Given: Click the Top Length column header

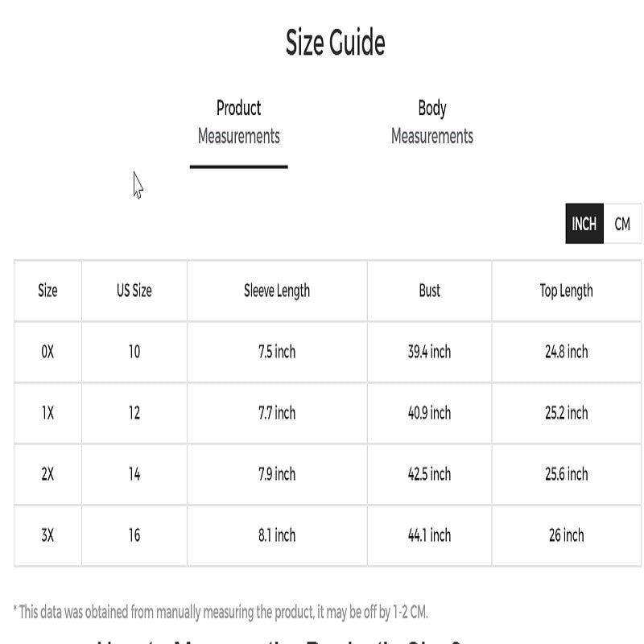Looking at the screenshot, I should (x=566, y=291).
